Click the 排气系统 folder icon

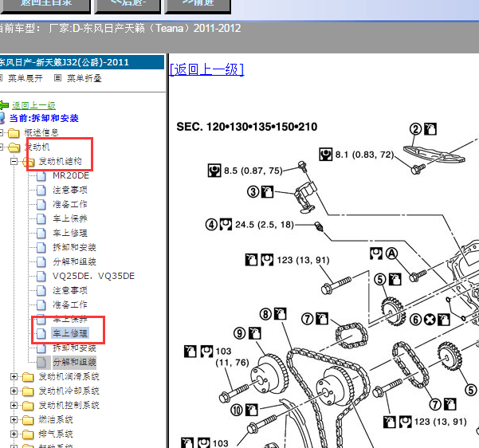click(x=28, y=434)
